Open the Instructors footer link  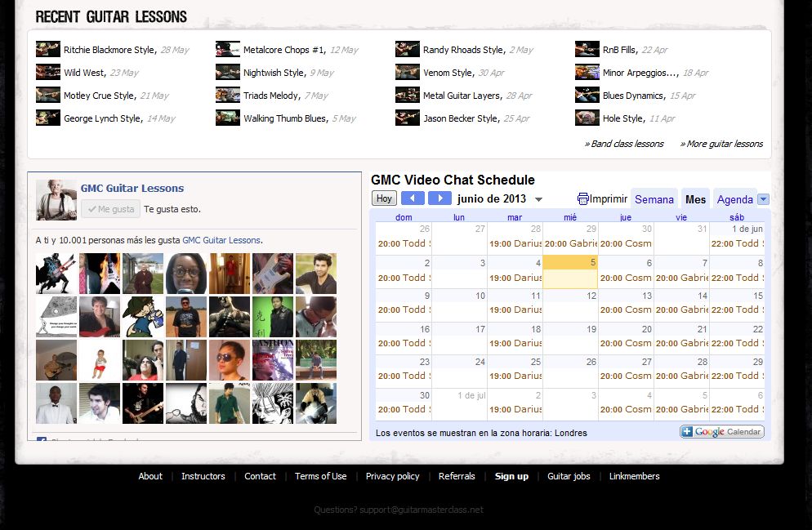click(203, 476)
